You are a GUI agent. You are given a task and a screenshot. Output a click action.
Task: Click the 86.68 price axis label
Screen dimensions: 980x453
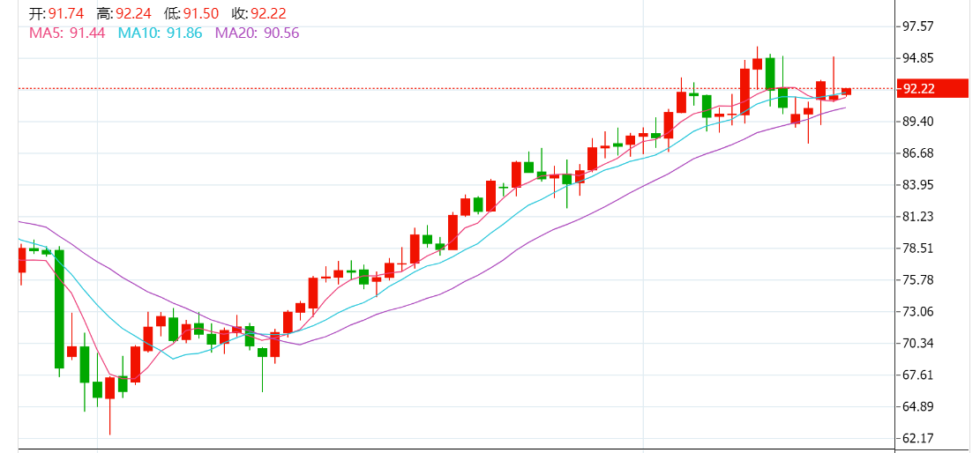click(916, 153)
